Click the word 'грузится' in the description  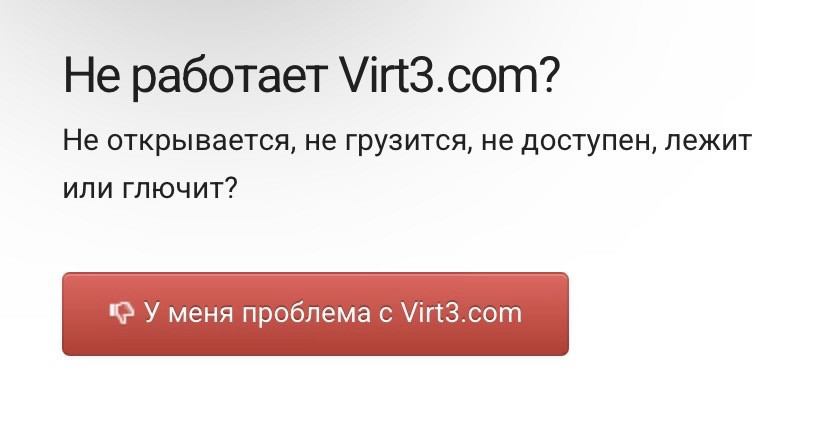[x=403, y=143]
